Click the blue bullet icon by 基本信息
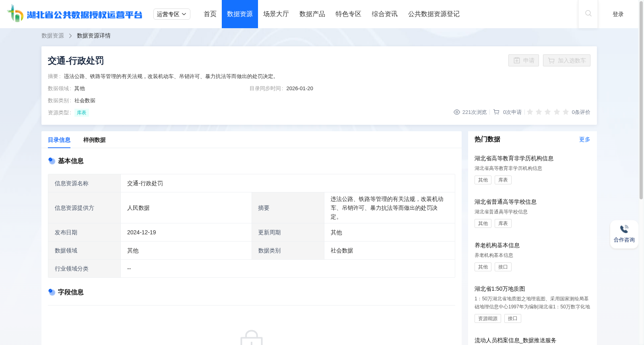644x345 pixels. pos(52,161)
